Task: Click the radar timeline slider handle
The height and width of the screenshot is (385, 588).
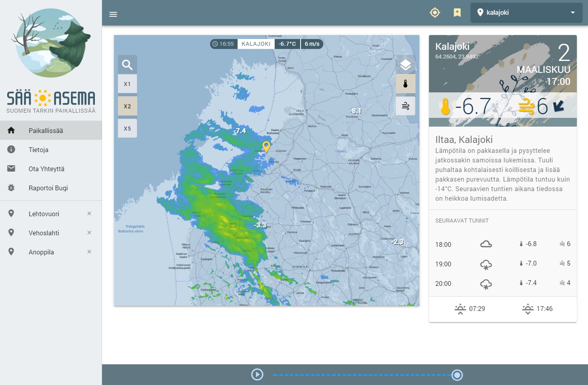Action: pyautogui.click(x=457, y=375)
